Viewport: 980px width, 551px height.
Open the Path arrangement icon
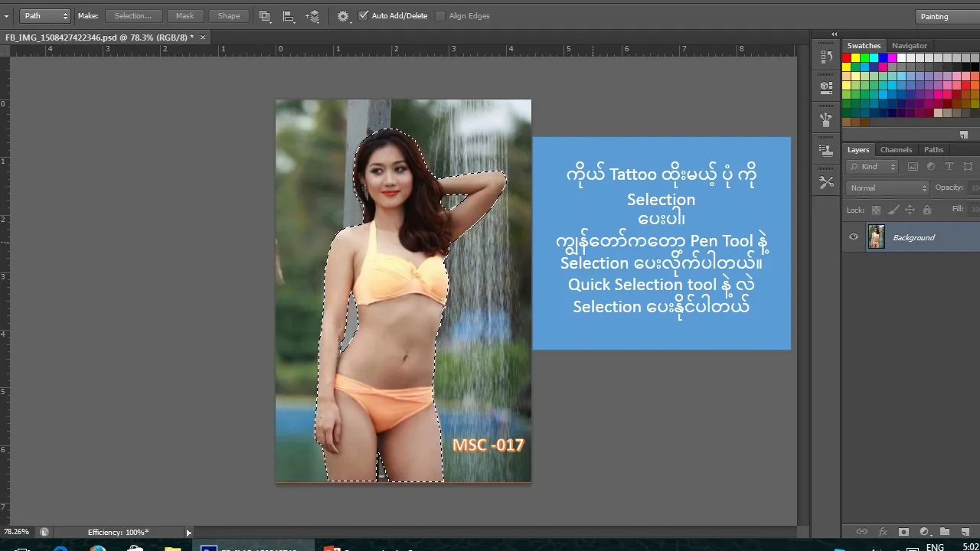312,15
